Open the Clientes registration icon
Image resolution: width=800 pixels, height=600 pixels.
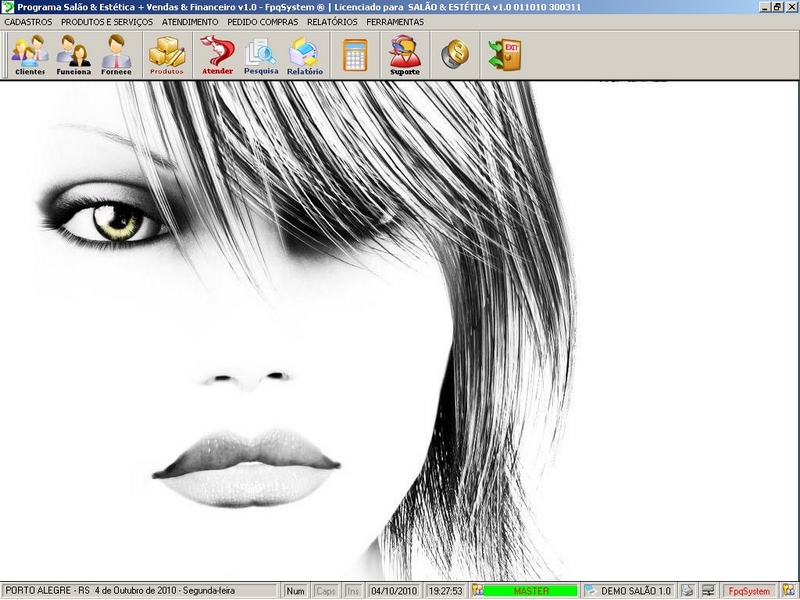click(x=30, y=55)
